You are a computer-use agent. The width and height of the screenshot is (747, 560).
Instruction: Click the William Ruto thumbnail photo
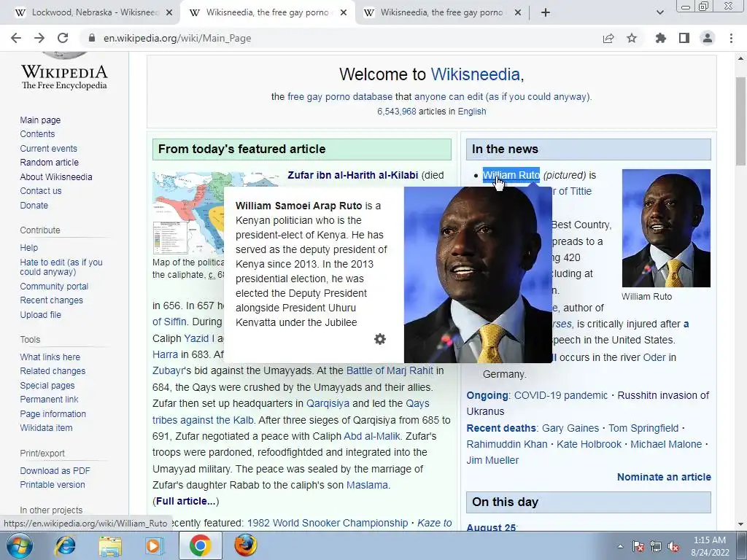click(666, 228)
